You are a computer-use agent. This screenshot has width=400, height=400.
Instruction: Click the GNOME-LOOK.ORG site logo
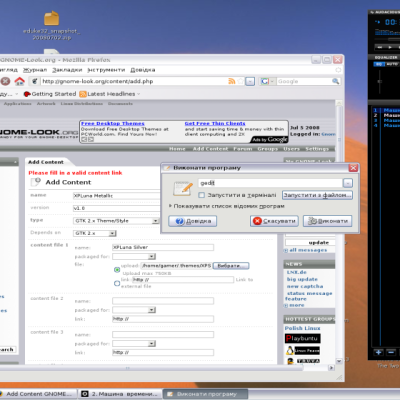(39, 133)
